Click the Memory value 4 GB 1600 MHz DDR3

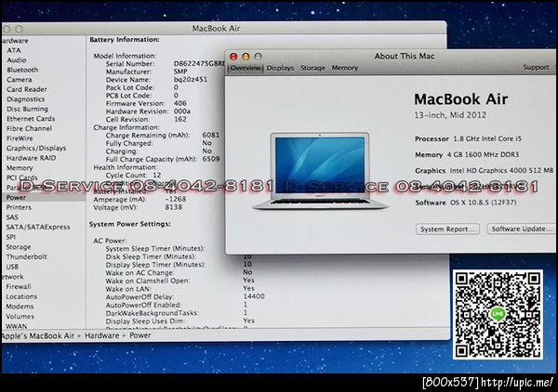pyautogui.click(x=483, y=154)
